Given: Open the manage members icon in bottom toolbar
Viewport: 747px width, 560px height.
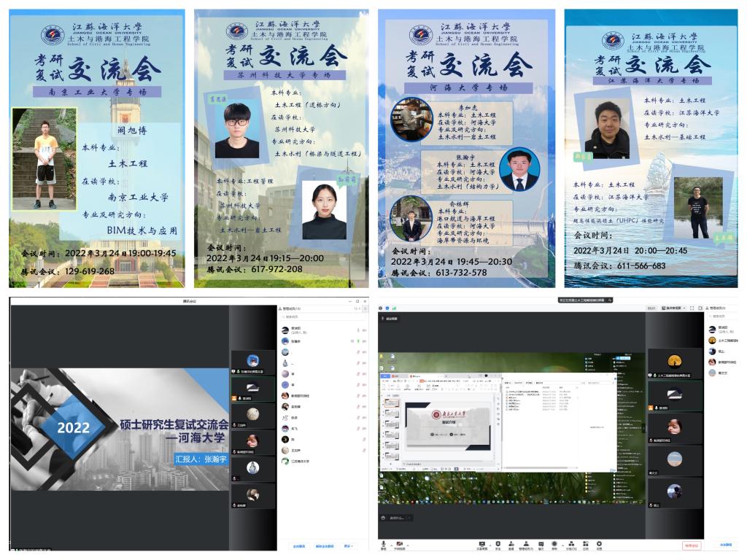Looking at the screenshot, I should pos(526,543).
